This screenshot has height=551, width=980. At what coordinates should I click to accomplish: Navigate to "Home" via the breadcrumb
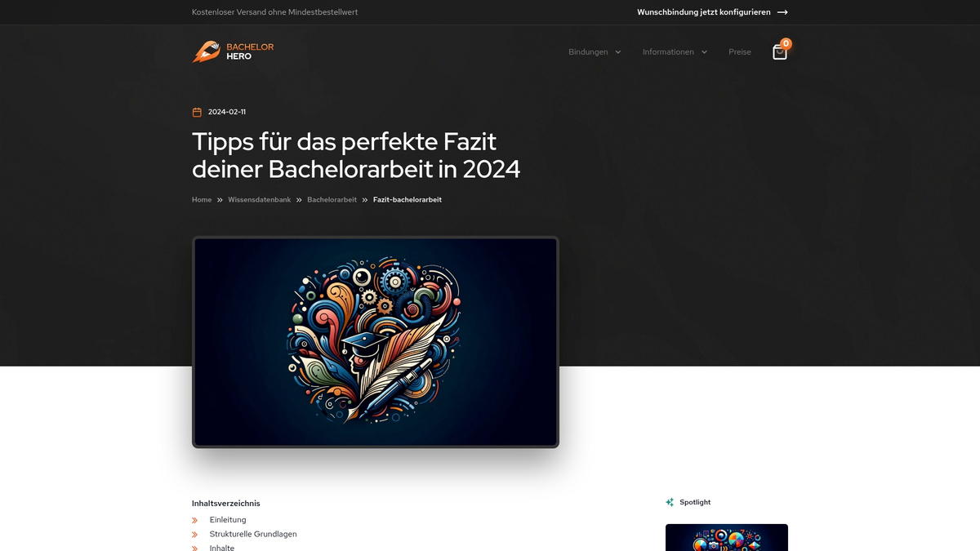click(x=201, y=199)
